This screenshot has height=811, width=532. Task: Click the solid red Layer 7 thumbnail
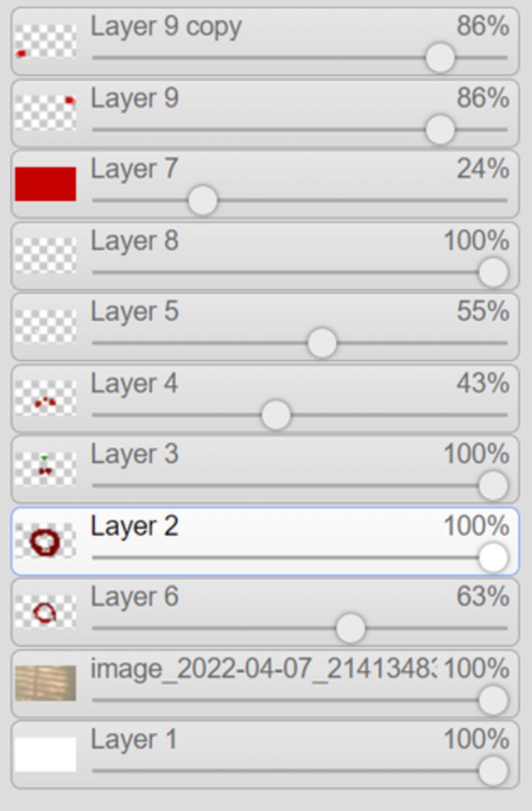point(46,184)
